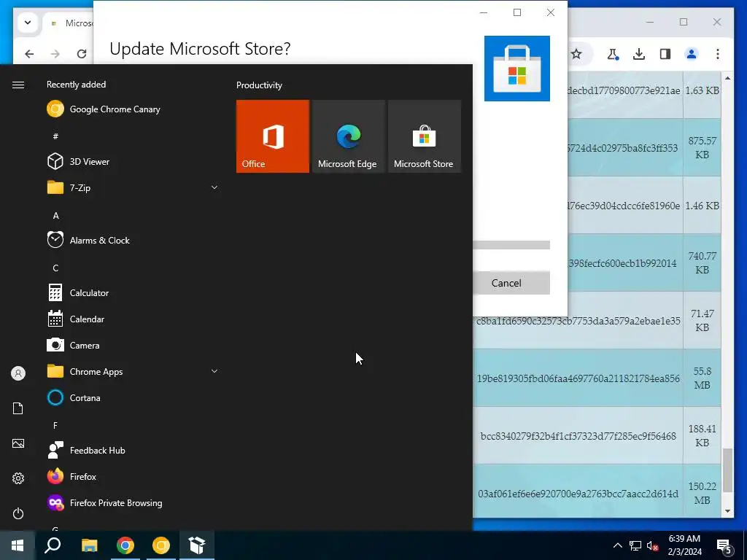Click scrollbar down arrow in Chrome
This screenshot has height=560, width=747.
pos(727,511)
